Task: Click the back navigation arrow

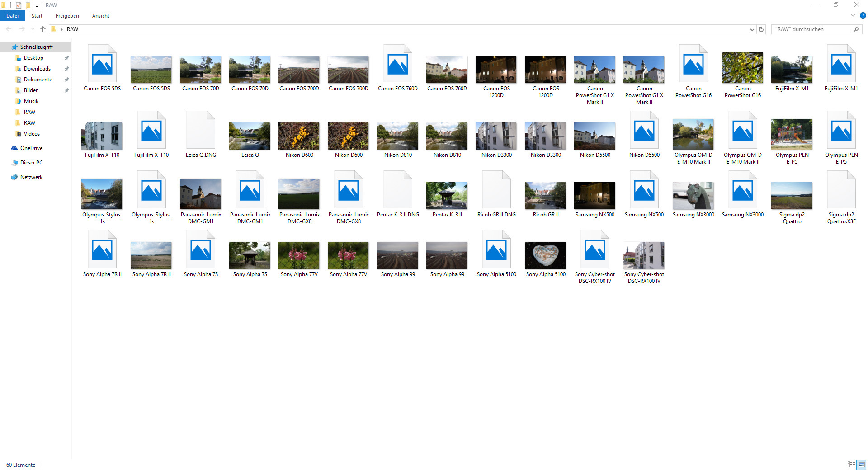Action: [x=9, y=29]
